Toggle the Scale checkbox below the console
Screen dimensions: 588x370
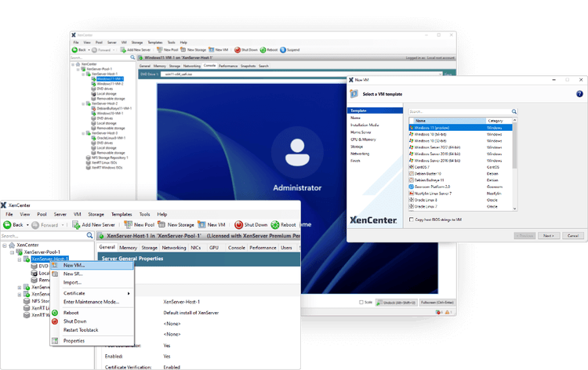[x=361, y=302]
